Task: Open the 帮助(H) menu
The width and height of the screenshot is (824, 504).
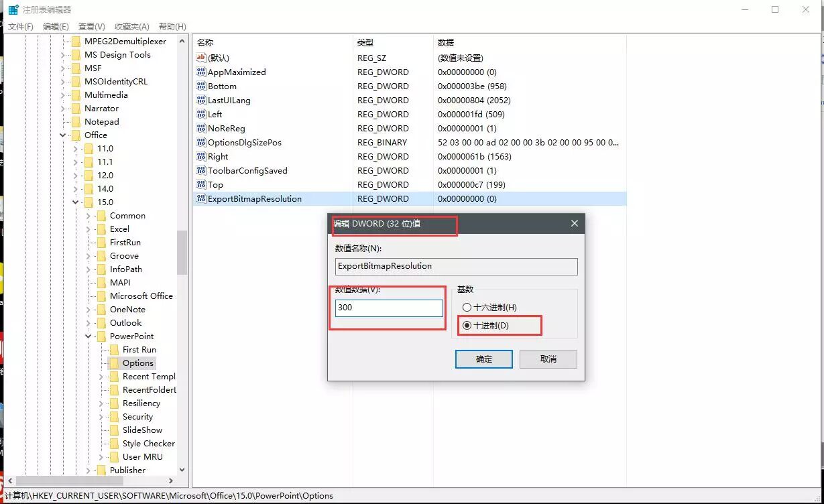Action: pyautogui.click(x=172, y=26)
